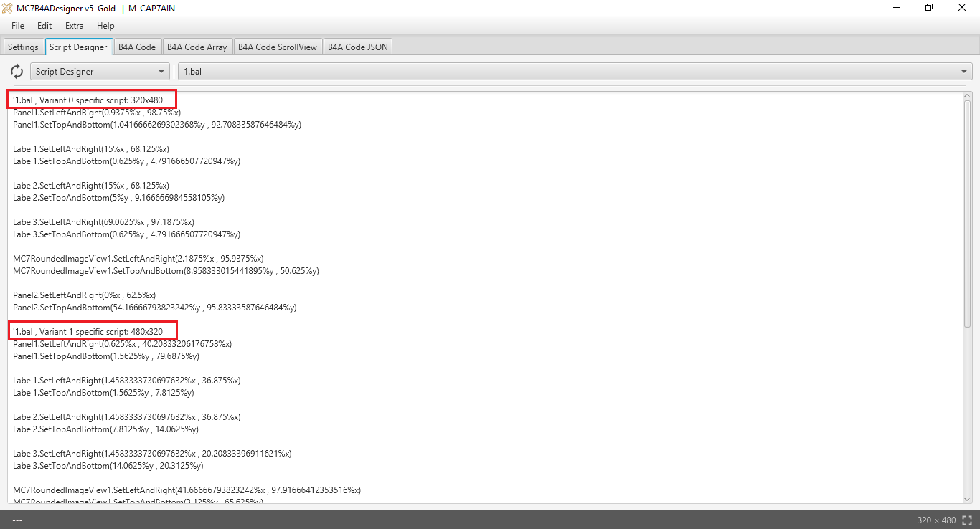Click the scrollbar up arrow
This screenshot has width=980, height=529.
coord(967,95)
